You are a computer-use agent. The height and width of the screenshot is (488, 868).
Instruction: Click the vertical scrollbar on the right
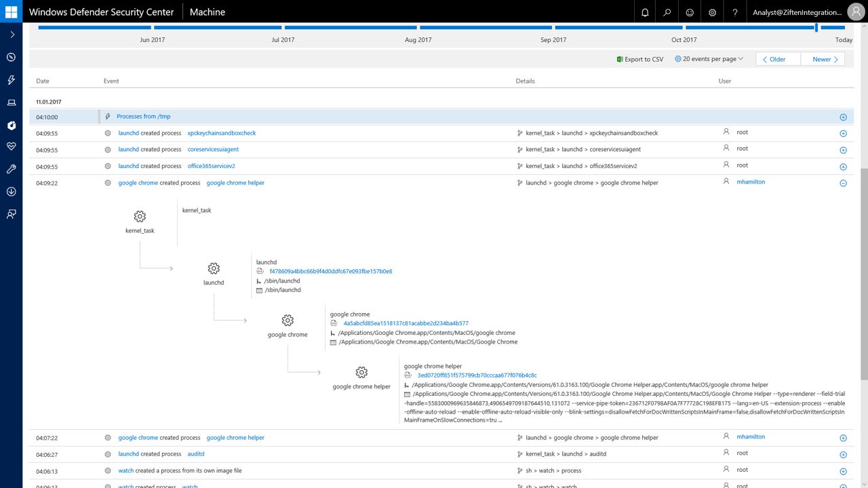tap(863, 274)
